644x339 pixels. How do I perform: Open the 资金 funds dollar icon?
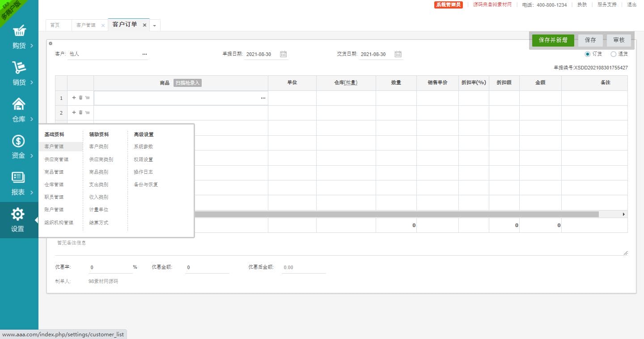18,141
